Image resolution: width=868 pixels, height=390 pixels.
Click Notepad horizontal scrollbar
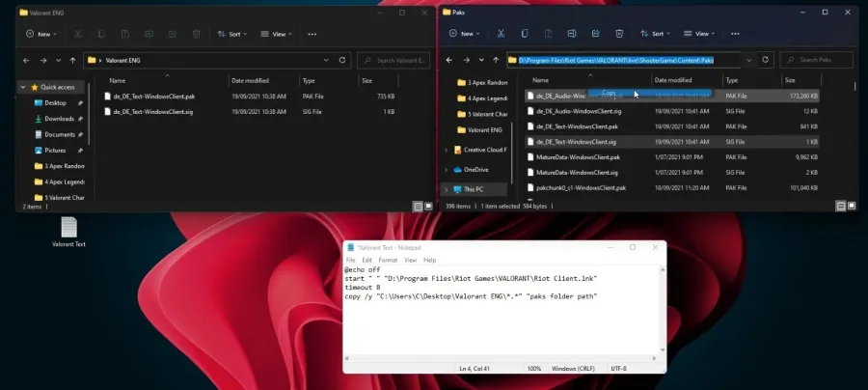point(502,358)
